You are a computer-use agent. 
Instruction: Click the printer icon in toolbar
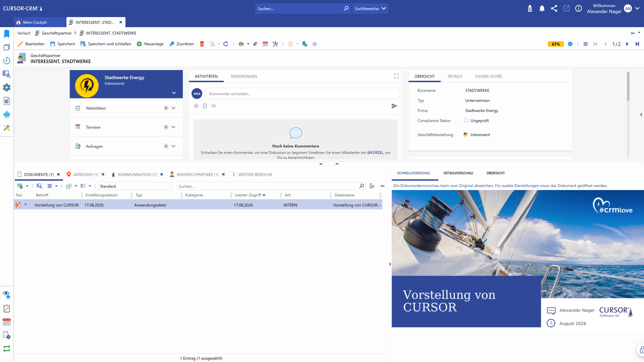pos(241,44)
